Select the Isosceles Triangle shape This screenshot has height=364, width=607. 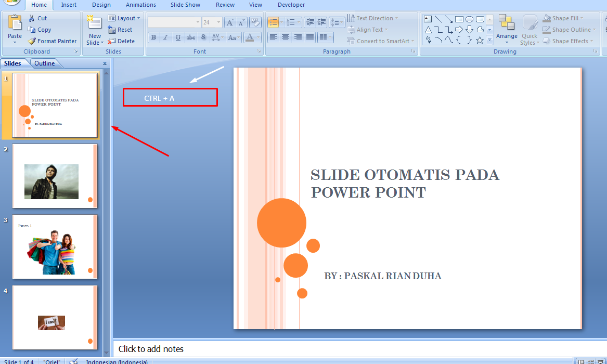(x=428, y=30)
